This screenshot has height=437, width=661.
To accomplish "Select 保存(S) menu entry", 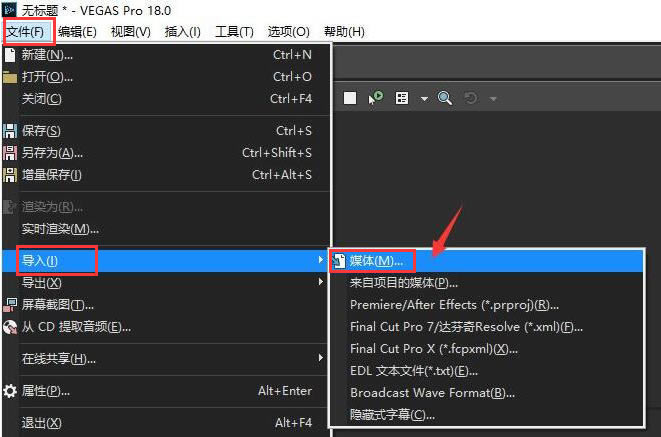I will [166, 131].
